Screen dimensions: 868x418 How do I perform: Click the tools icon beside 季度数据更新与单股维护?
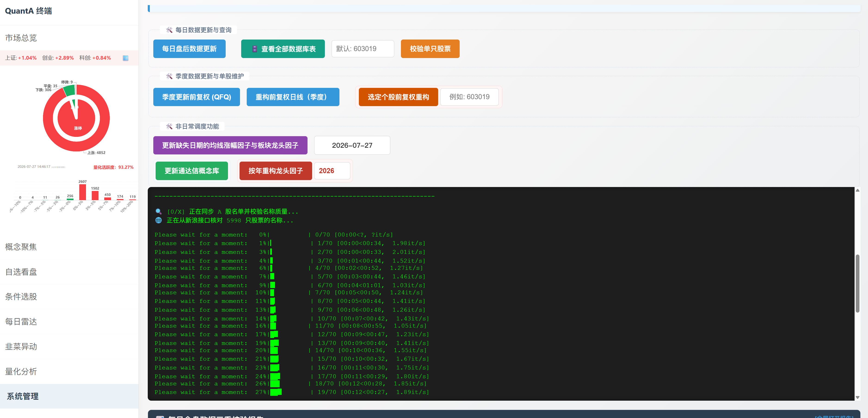(x=169, y=76)
